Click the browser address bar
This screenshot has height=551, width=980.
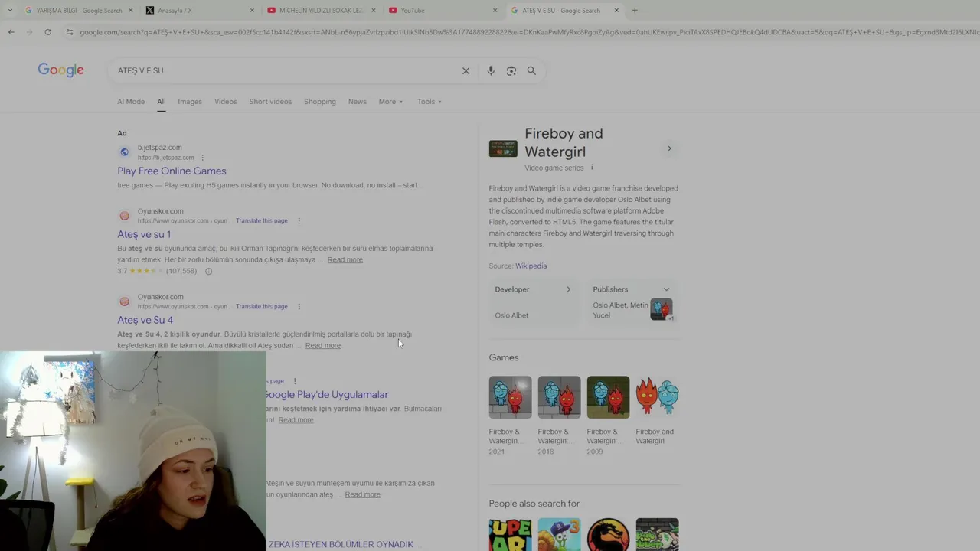(528, 32)
